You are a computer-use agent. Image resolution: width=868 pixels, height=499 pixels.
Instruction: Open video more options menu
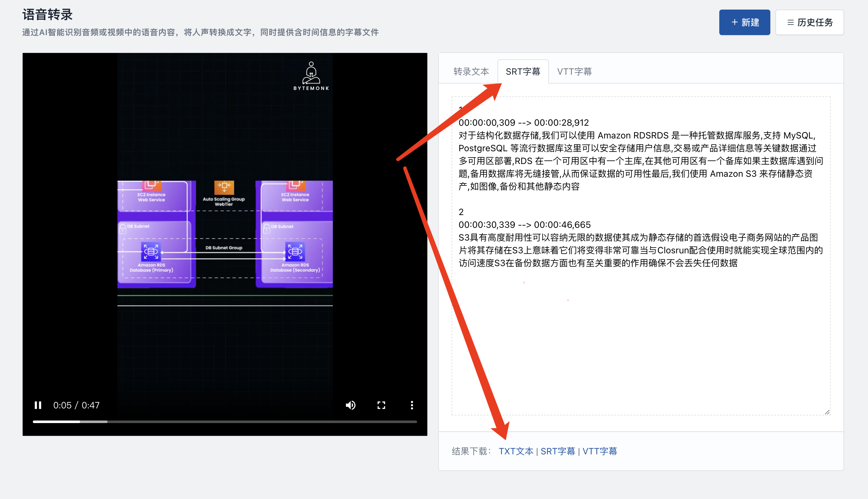point(412,405)
